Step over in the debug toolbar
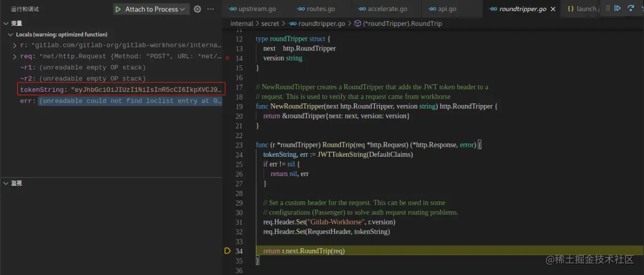The image size is (644, 275). (x=631, y=8)
